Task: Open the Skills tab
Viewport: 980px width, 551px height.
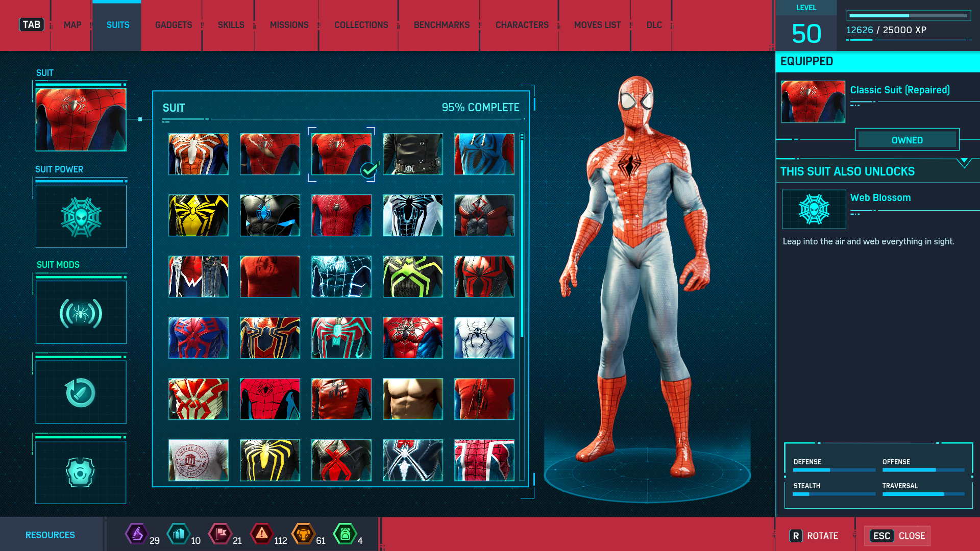Action: point(231,25)
